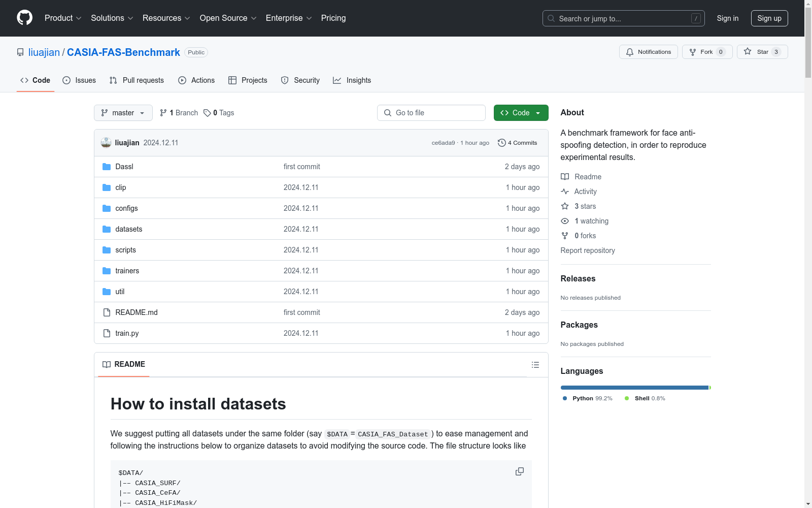Open the CASIA-FAS-Benchmark repository link
Screen dimensions: 812x508
(x=123, y=52)
